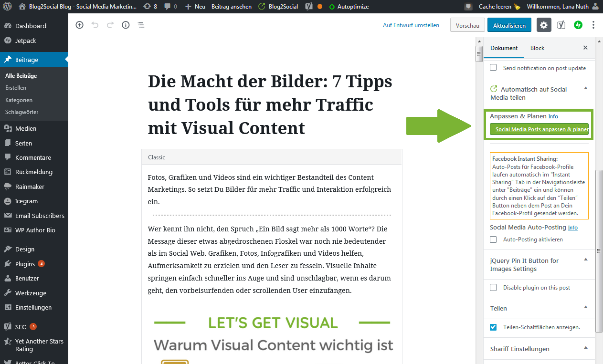
Task: Switch to the Block tab
Action: point(537,48)
